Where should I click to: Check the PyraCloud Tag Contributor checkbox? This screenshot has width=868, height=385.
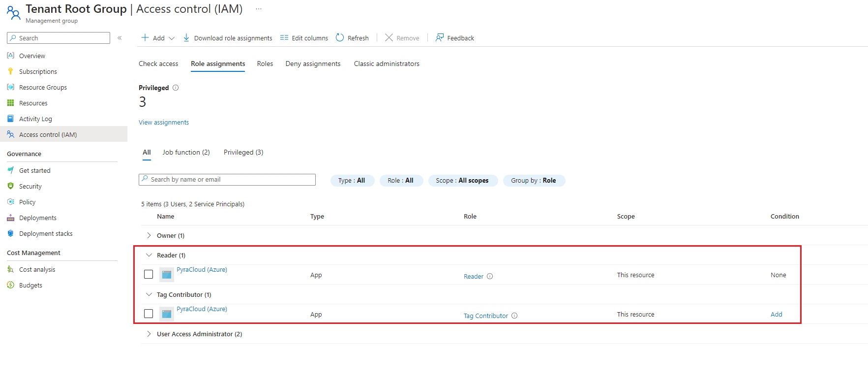pos(149,314)
